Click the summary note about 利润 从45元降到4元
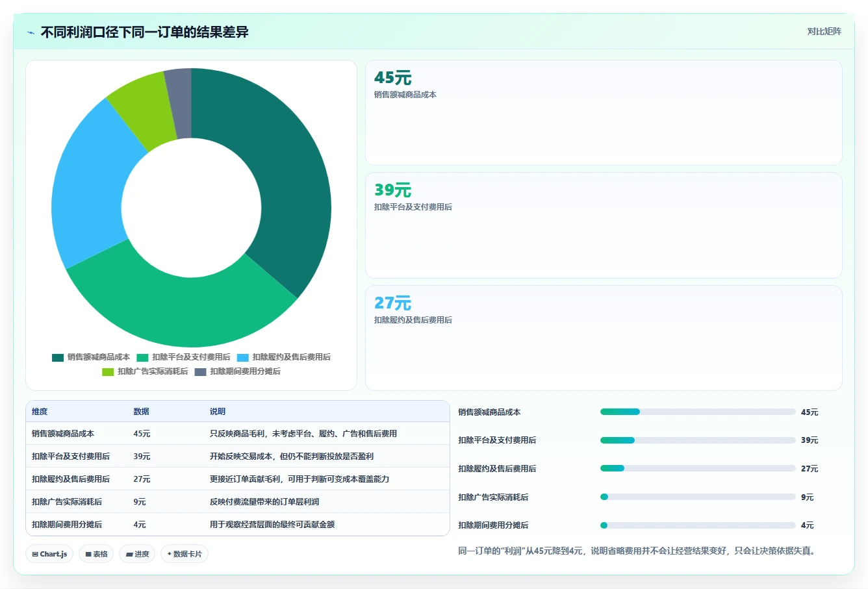 tap(637, 551)
